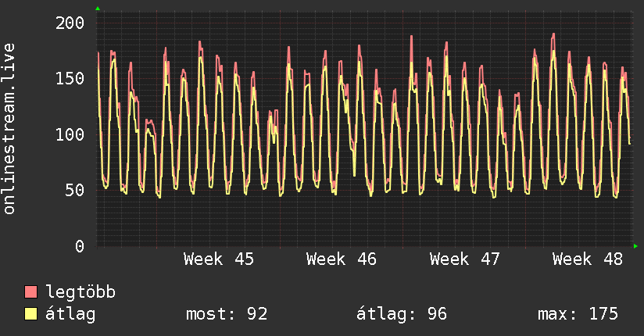This screenshot has height=336, width=644.
Task: Click the 150 y-axis tick label
Action: [70, 78]
